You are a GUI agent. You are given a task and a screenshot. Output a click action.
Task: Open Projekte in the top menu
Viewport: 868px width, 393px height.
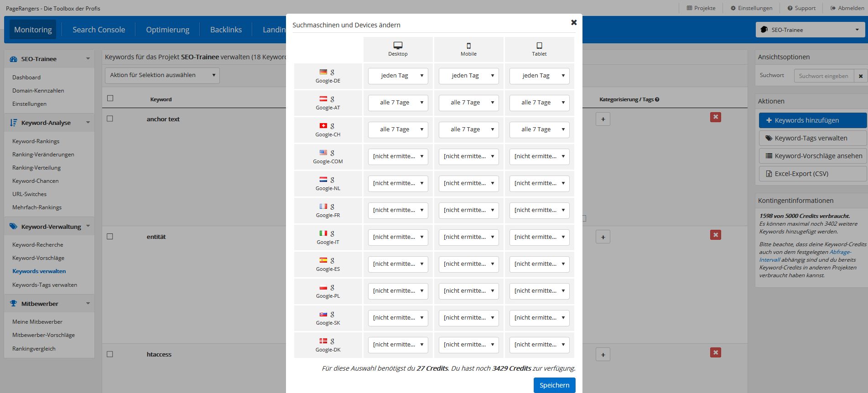coord(701,8)
